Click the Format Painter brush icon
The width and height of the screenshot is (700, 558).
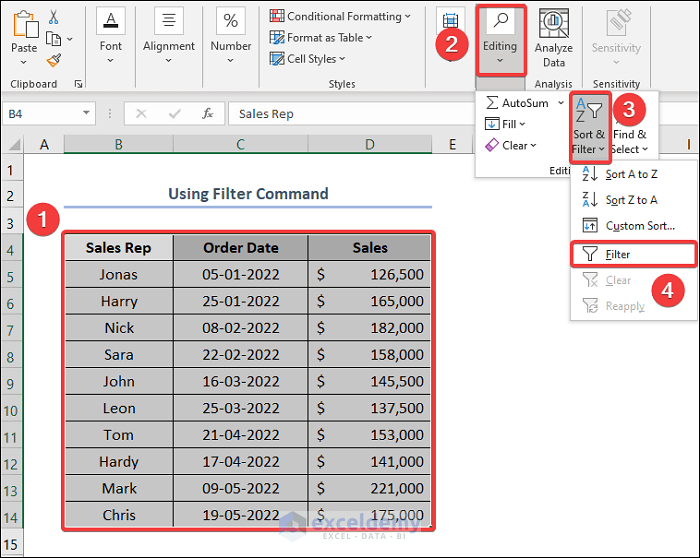[x=54, y=60]
